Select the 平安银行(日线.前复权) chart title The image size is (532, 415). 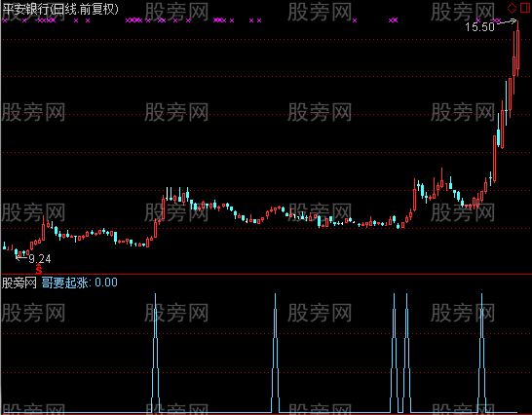click(x=60, y=9)
